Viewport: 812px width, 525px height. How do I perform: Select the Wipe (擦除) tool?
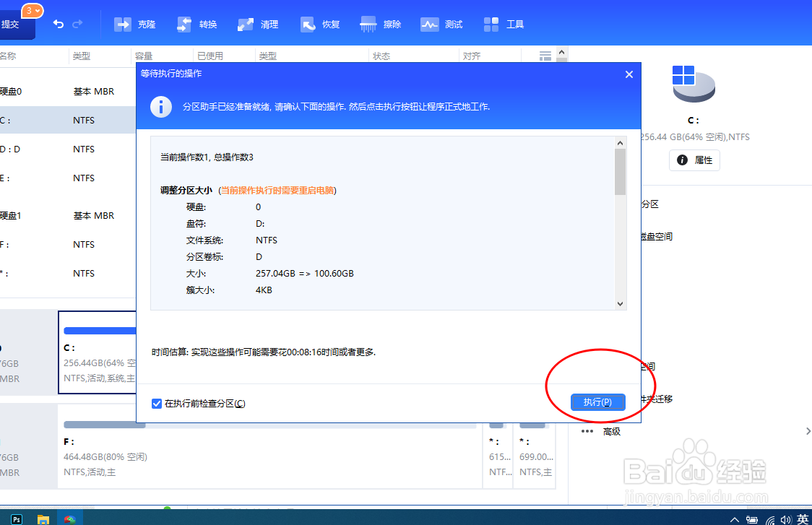[x=381, y=23]
